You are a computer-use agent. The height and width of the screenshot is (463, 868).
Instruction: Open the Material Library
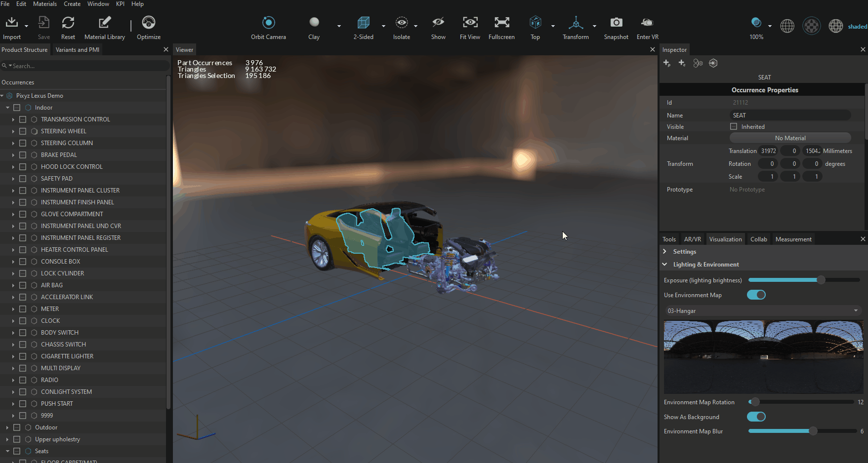coord(105,23)
